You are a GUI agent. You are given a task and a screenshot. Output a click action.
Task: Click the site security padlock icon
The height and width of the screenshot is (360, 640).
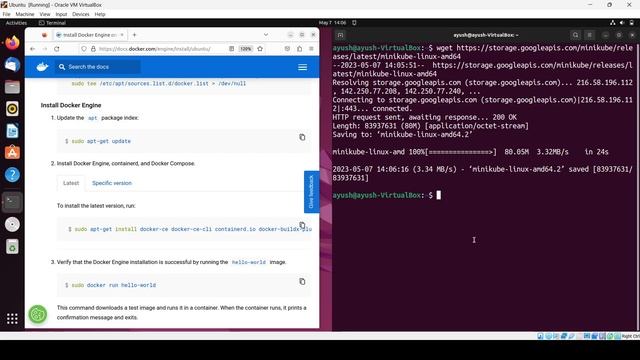point(93,49)
